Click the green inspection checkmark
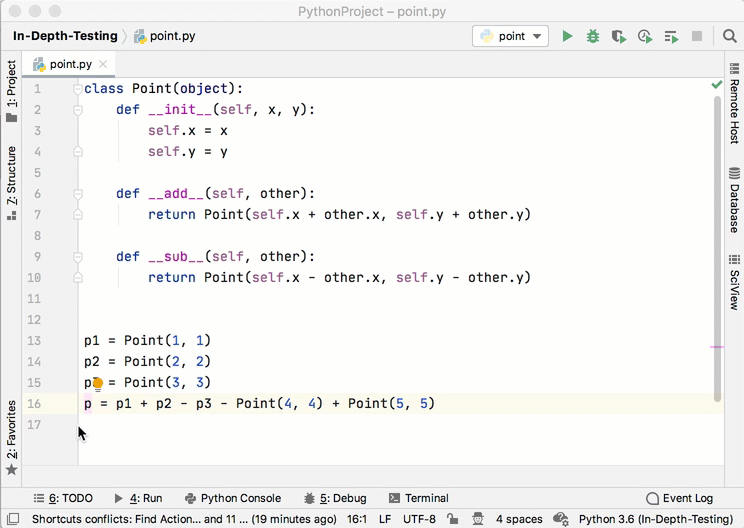The width and height of the screenshot is (744, 528). point(716,85)
